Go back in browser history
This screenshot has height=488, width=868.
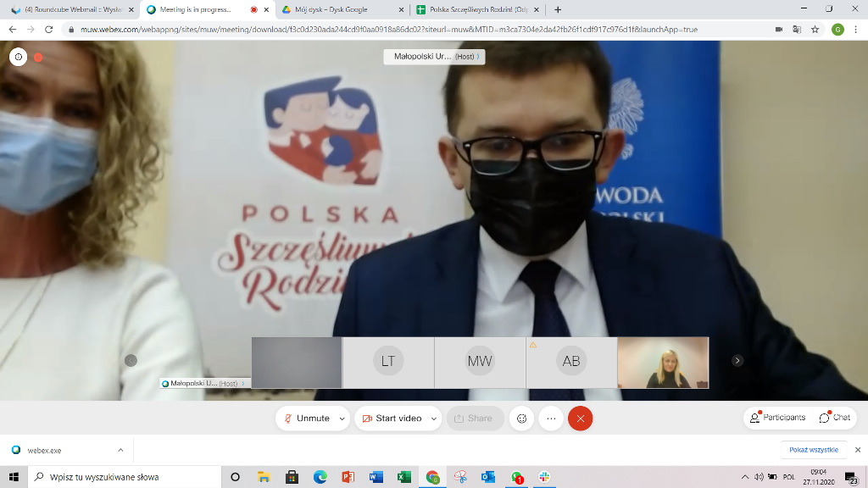click(x=13, y=30)
